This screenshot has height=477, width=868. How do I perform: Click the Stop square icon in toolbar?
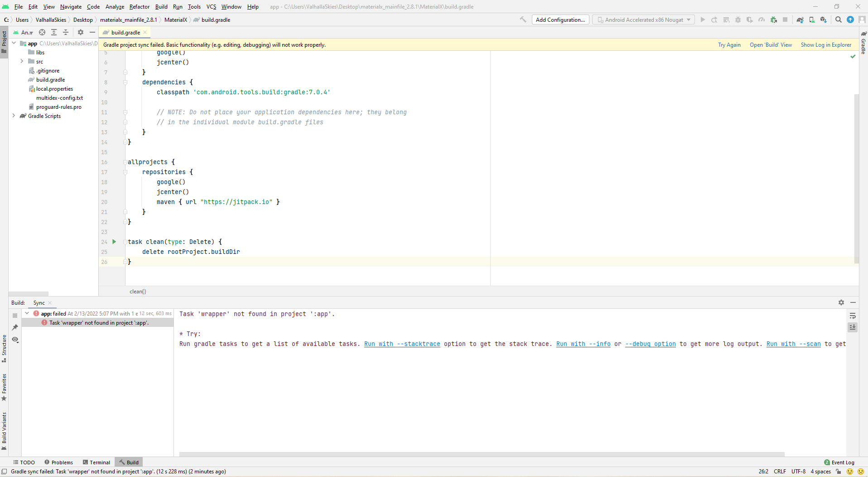tap(785, 19)
